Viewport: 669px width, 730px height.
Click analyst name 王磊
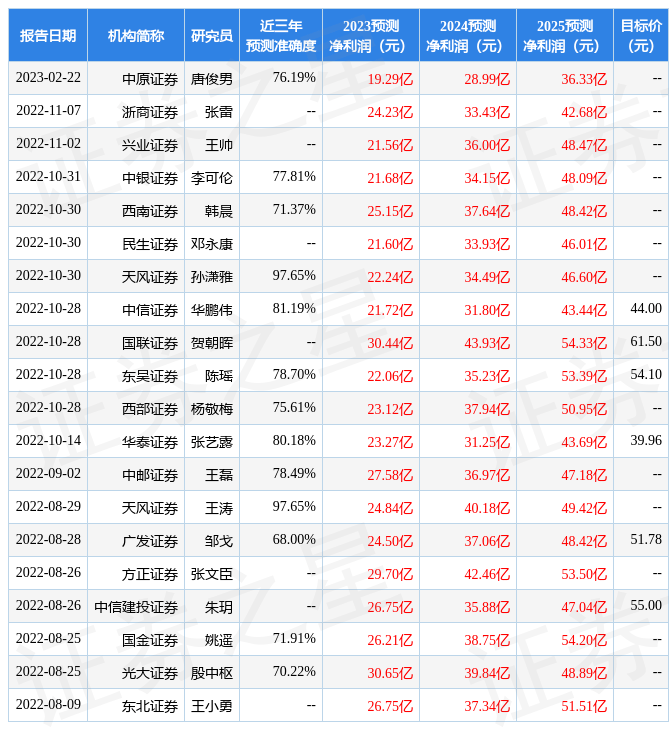[219, 476]
